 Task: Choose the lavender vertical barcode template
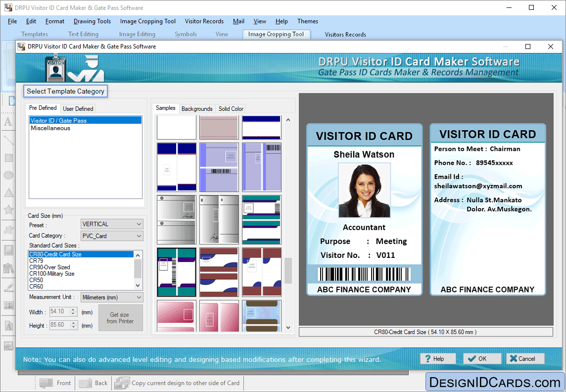point(262,167)
